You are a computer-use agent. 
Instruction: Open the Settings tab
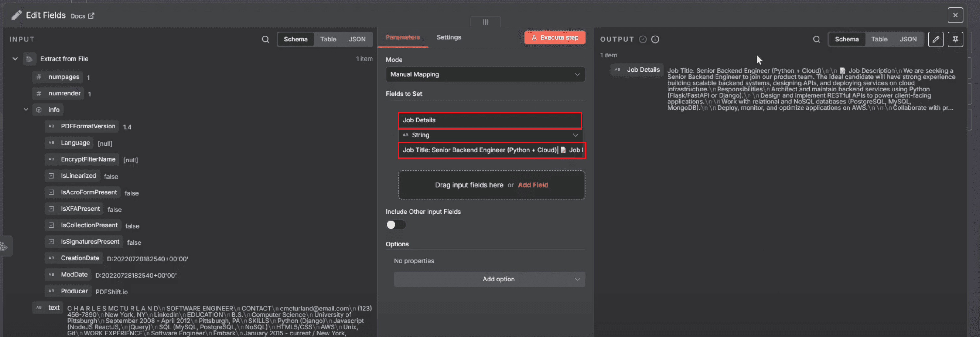click(449, 37)
